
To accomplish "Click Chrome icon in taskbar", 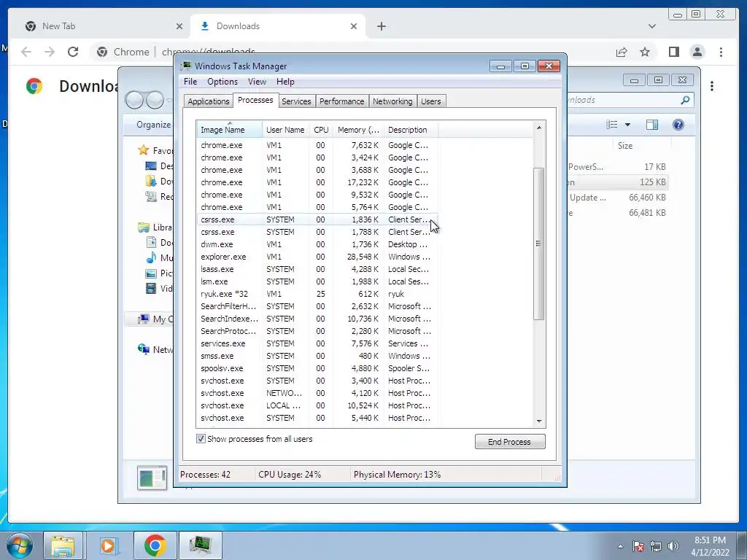I will 155,545.
